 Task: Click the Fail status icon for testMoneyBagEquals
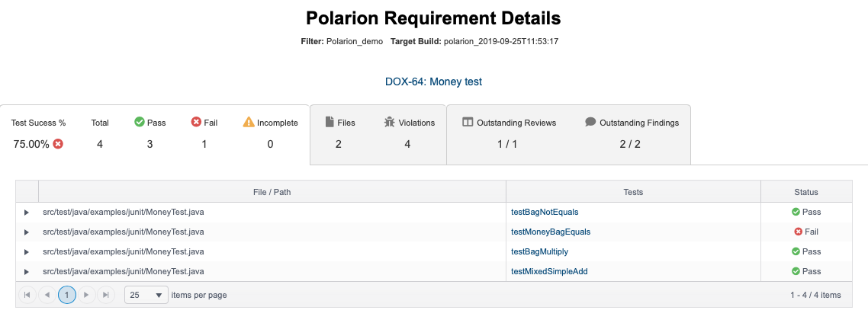click(x=799, y=232)
